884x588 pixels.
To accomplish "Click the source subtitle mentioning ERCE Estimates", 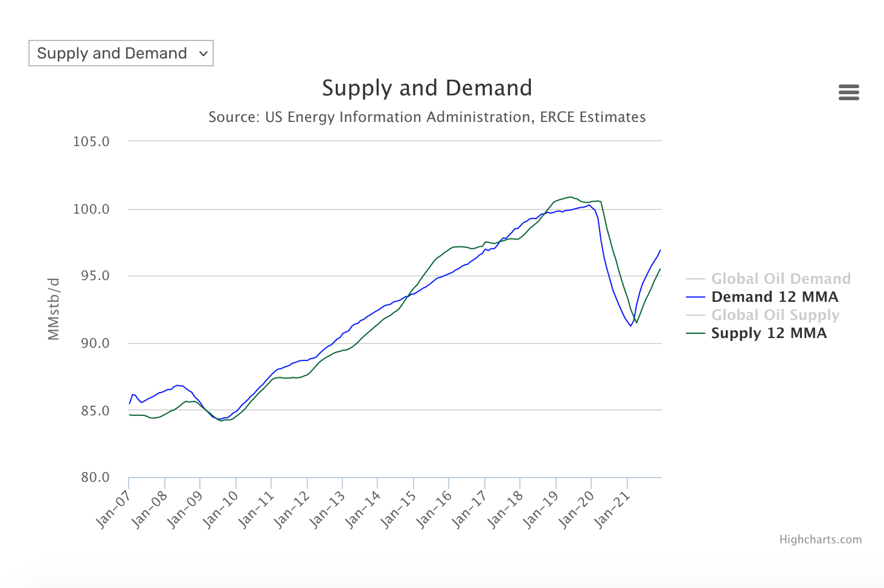I will pyautogui.click(x=427, y=117).
